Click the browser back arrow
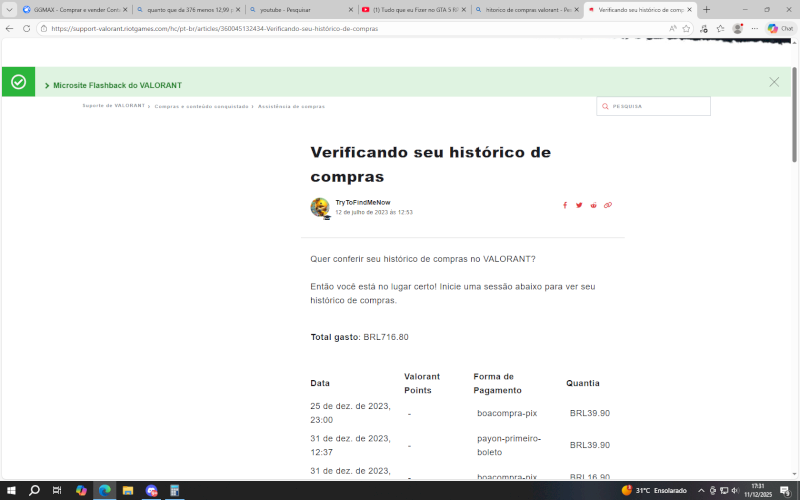This screenshot has width=800, height=500. 10,29
